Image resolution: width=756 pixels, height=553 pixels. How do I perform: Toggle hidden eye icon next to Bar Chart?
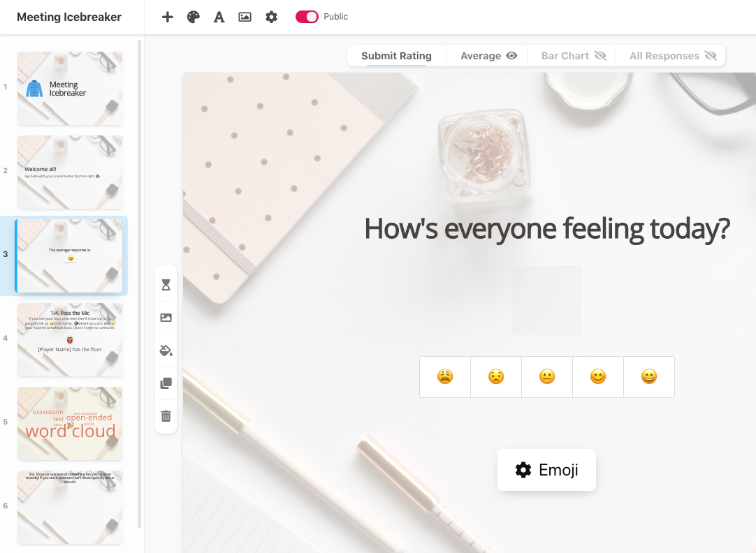[600, 56]
